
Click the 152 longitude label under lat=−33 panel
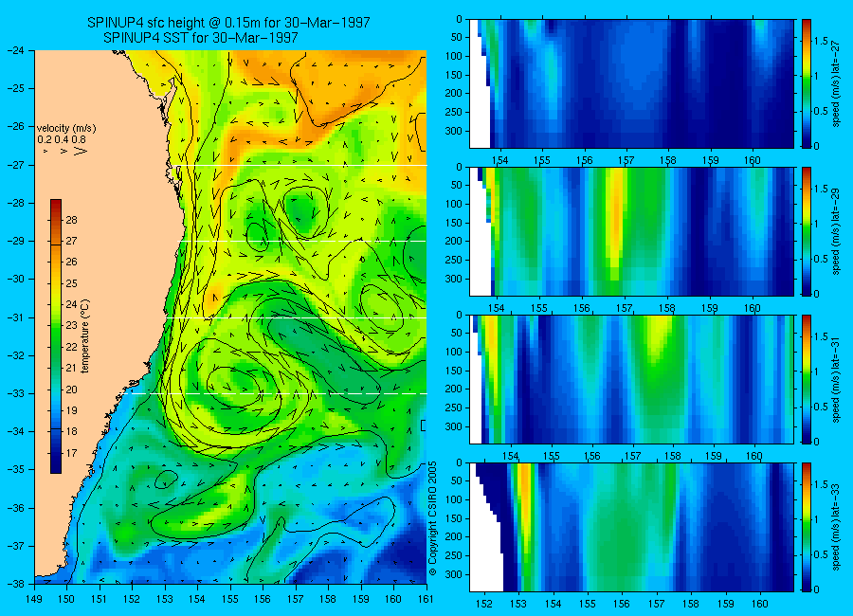click(483, 604)
